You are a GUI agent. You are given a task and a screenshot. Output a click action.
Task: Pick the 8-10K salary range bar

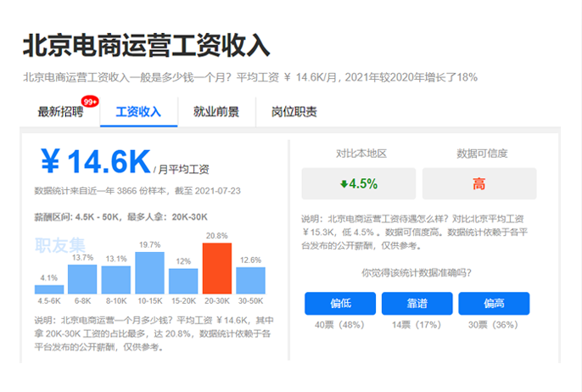(x=116, y=280)
